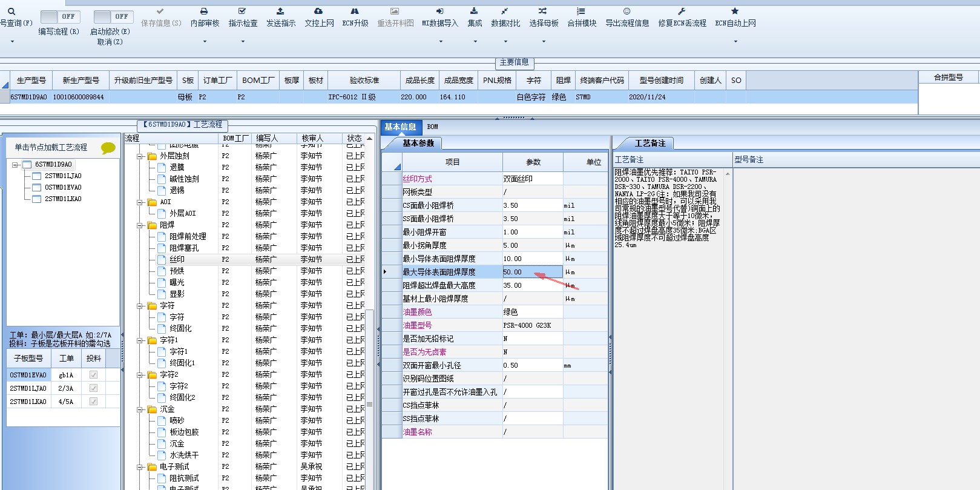Run 指示检查 with the checkbox icon
Image resolution: width=980 pixels, height=490 pixels.
click(242, 12)
